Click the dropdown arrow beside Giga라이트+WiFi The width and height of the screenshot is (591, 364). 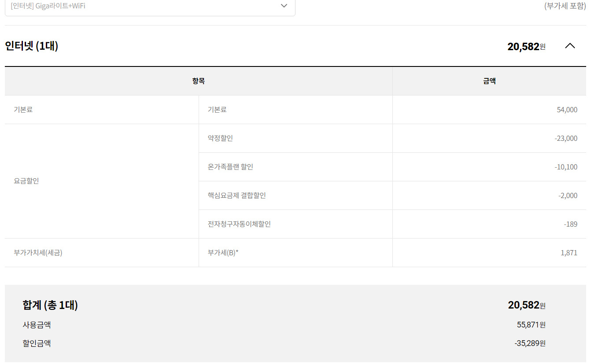284,6
